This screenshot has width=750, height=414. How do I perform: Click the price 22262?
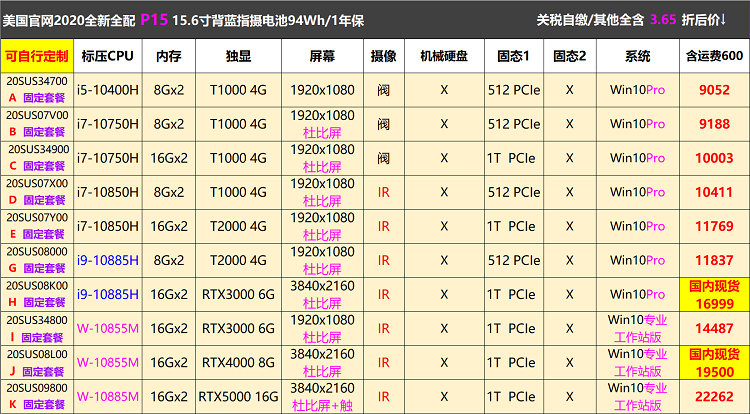pyautogui.click(x=715, y=396)
